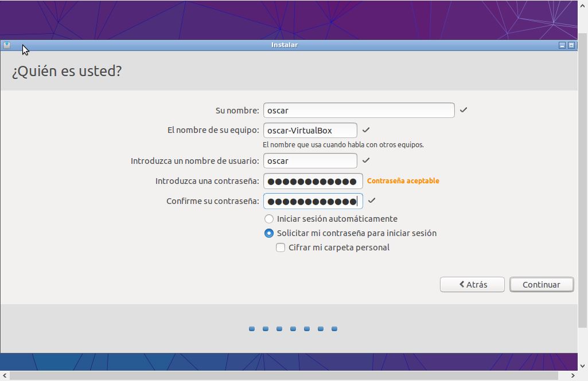
Task: Minimize the Instalar window
Action: pyautogui.click(x=562, y=45)
